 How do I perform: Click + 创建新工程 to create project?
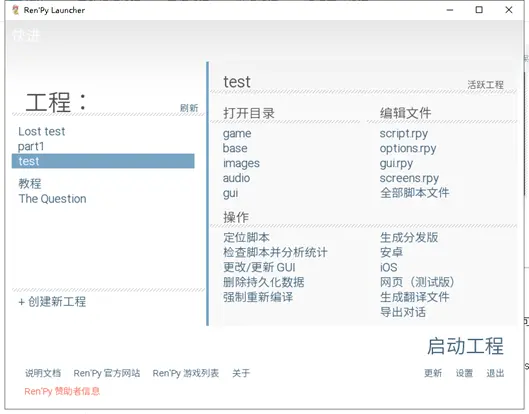tap(52, 301)
